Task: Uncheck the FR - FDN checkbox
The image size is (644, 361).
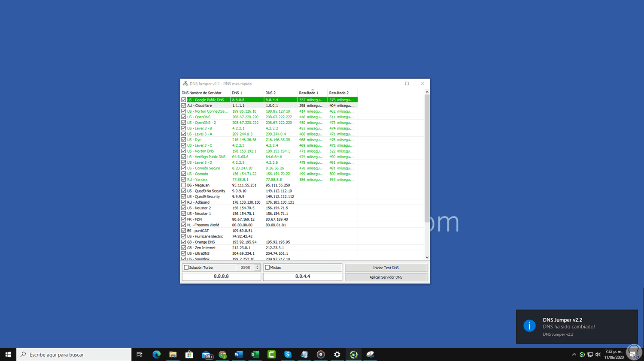Action: point(184,220)
